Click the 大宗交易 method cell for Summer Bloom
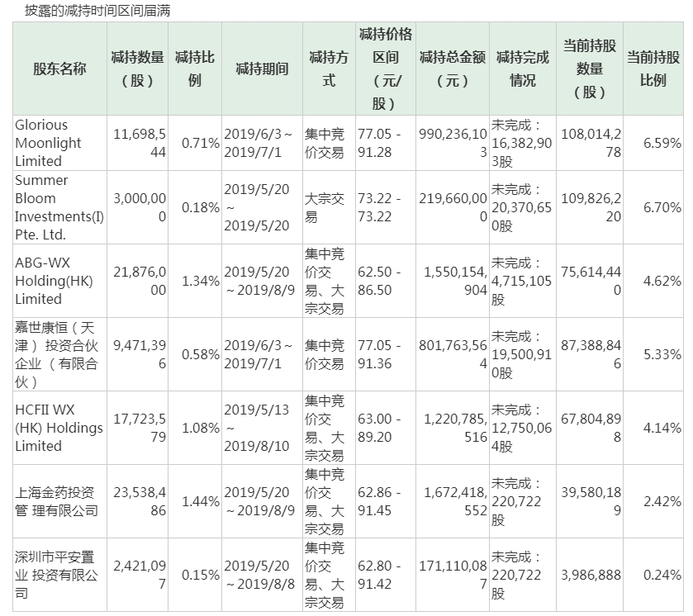 pyautogui.click(x=329, y=207)
